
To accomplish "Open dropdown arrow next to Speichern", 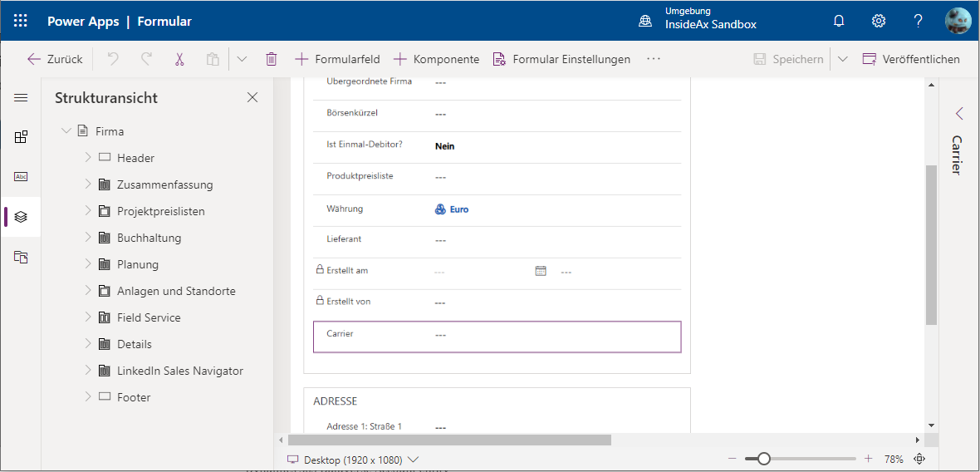I will [x=842, y=59].
